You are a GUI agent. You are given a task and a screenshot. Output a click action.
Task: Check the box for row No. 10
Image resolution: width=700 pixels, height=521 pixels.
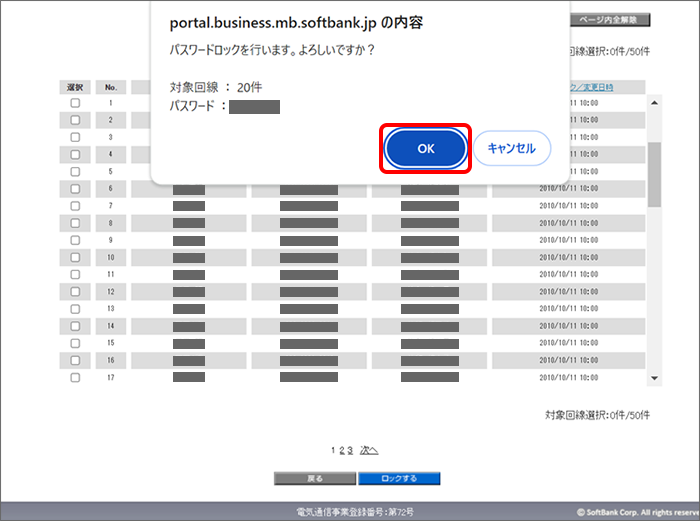(75, 257)
